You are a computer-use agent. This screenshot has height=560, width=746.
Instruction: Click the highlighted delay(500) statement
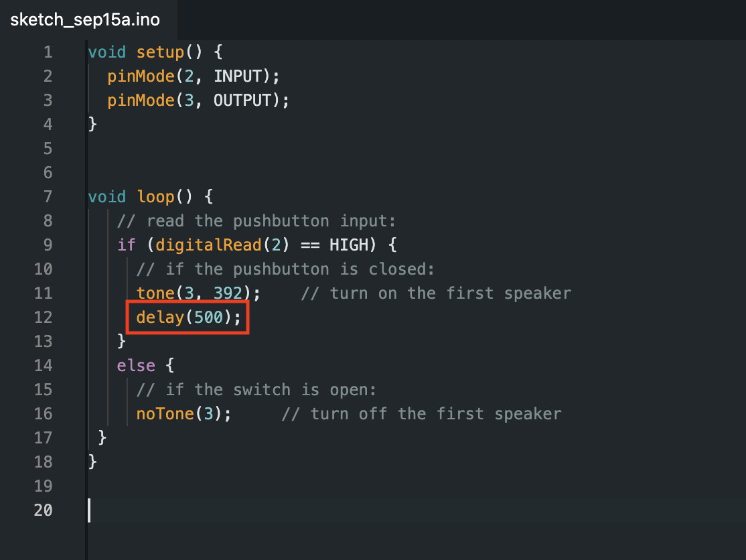188,318
